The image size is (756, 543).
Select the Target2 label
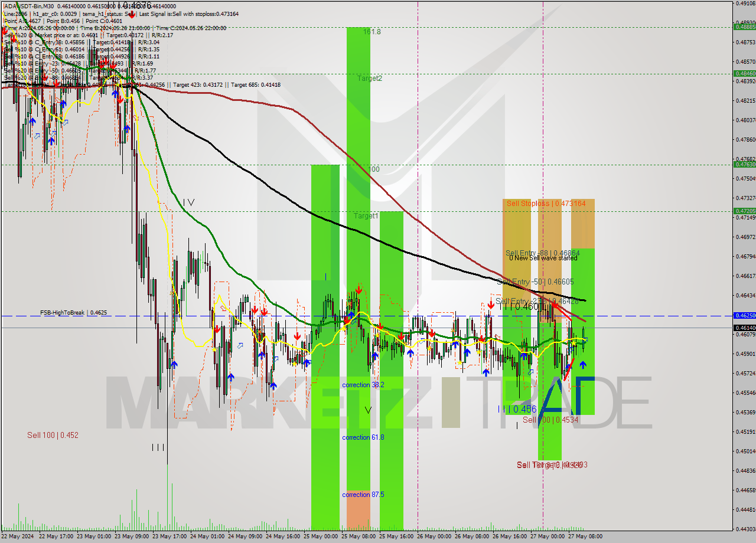pos(369,78)
